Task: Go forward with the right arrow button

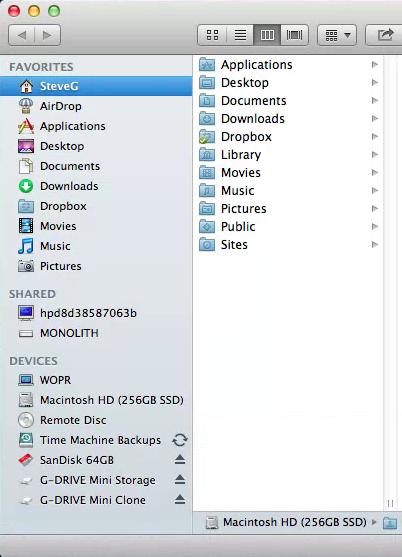Action: point(48,35)
